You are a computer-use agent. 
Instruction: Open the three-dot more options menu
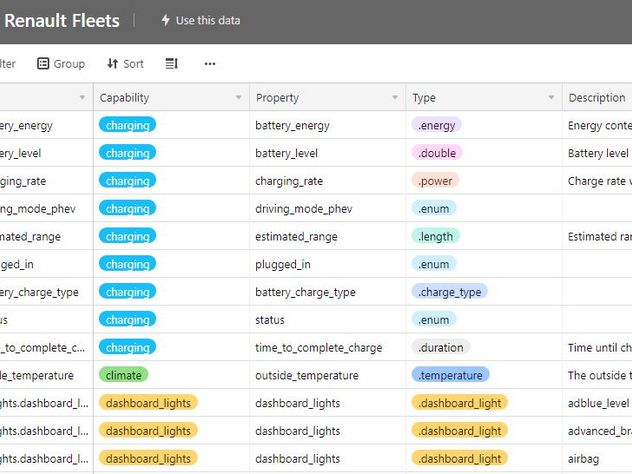pos(210,64)
